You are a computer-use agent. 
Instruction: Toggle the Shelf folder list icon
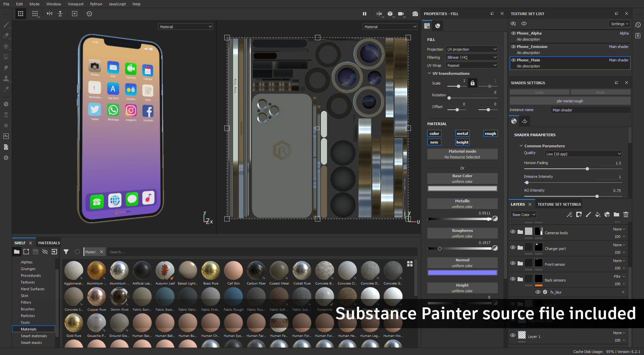pos(17,252)
